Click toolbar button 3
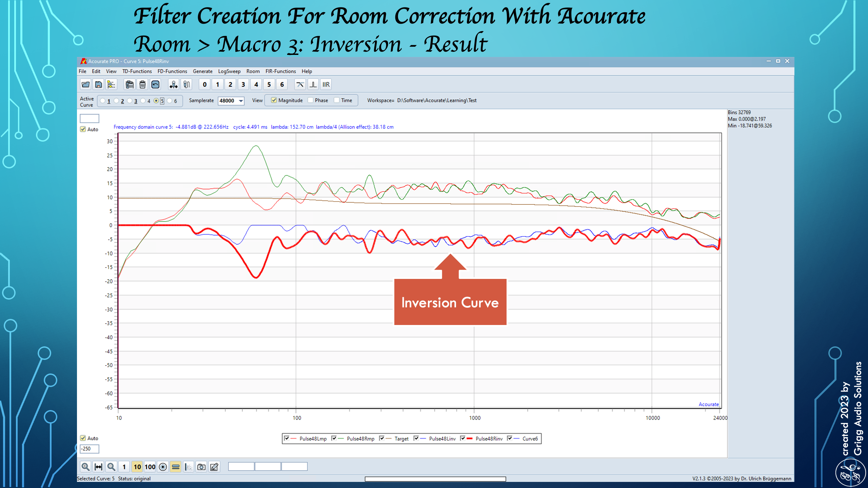Screen dimensions: 868x488 point(243,84)
